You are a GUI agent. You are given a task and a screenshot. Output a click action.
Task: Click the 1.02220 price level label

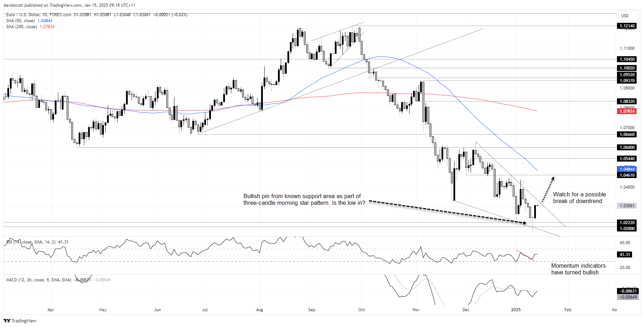pyautogui.click(x=627, y=223)
